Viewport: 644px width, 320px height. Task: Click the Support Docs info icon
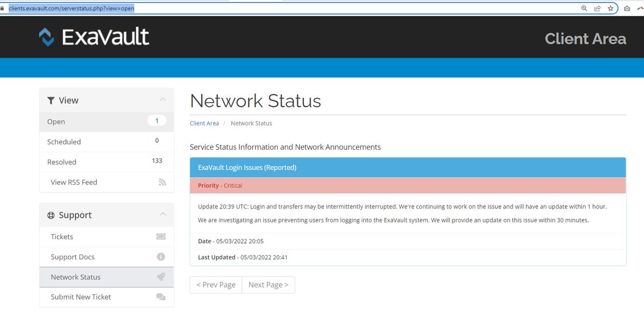click(x=161, y=257)
